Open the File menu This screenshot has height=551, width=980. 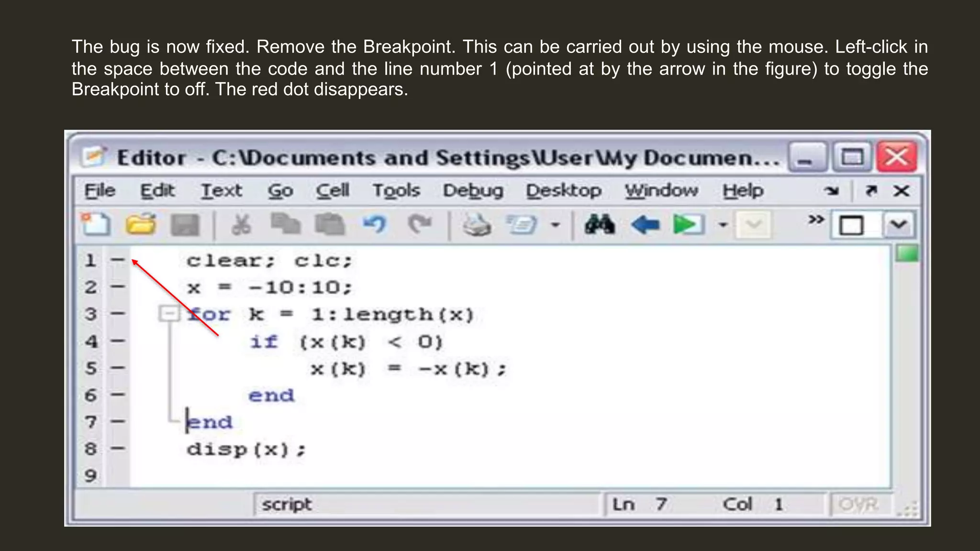pyautogui.click(x=100, y=191)
